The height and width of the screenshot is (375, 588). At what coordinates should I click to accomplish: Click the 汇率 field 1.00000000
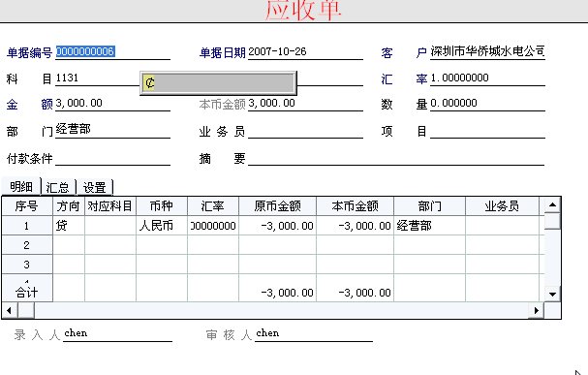(x=487, y=78)
